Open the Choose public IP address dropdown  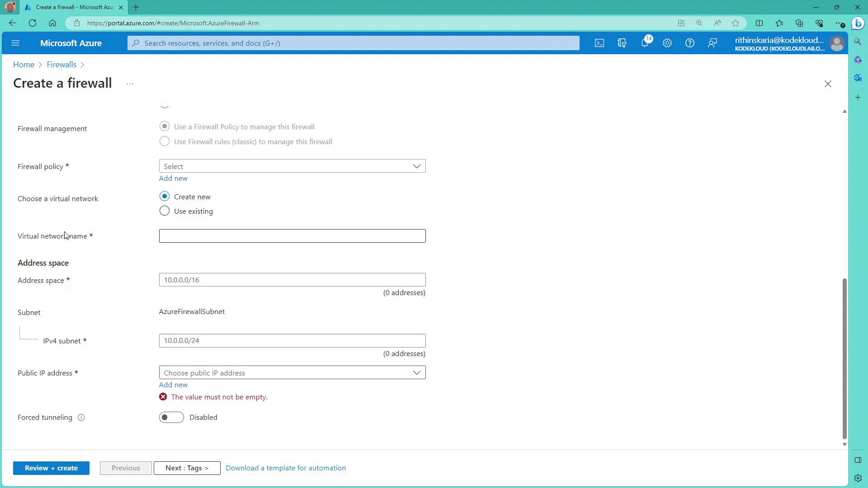(292, 373)
